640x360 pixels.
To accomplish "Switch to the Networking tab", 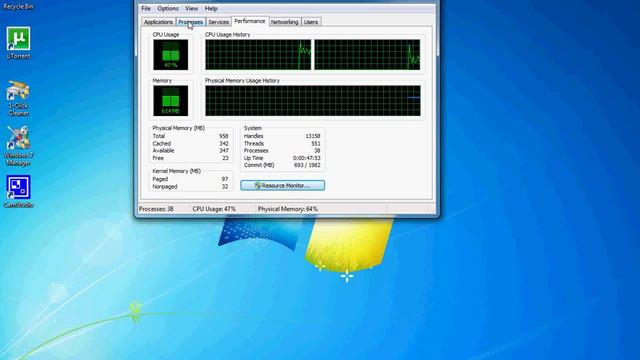I will 284,22.
